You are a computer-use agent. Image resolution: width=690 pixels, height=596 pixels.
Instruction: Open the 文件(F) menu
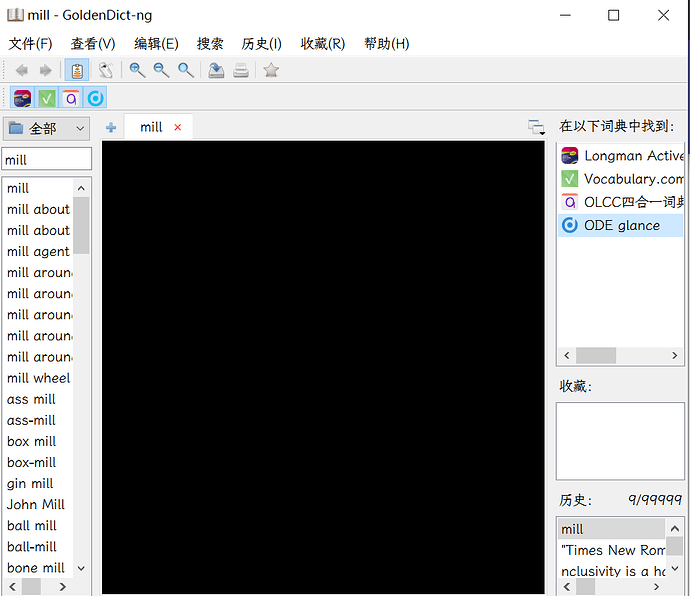point(30,44)
